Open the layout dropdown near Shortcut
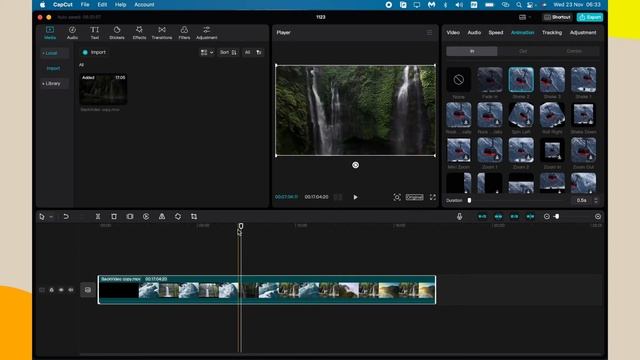The image size is (640, 360). (524, 17)
